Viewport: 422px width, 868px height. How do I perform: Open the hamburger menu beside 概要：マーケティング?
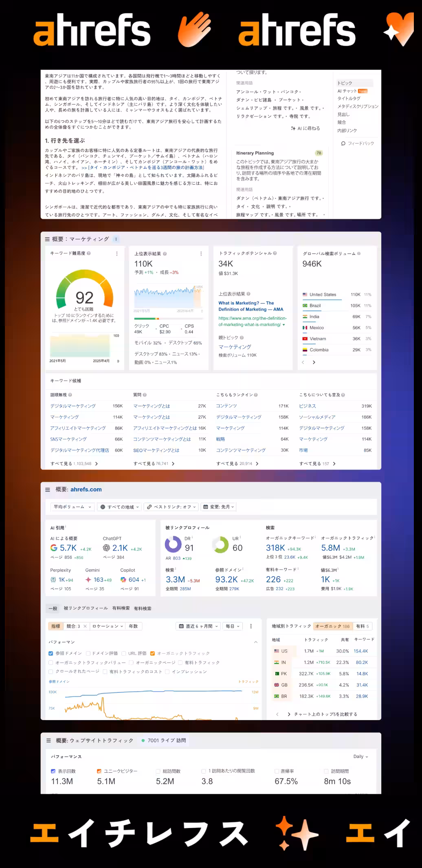(47, 239)
